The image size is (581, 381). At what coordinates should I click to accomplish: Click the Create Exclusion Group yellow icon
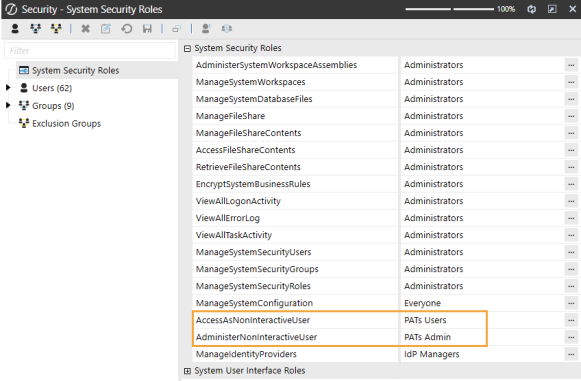[x=56, y=29]
